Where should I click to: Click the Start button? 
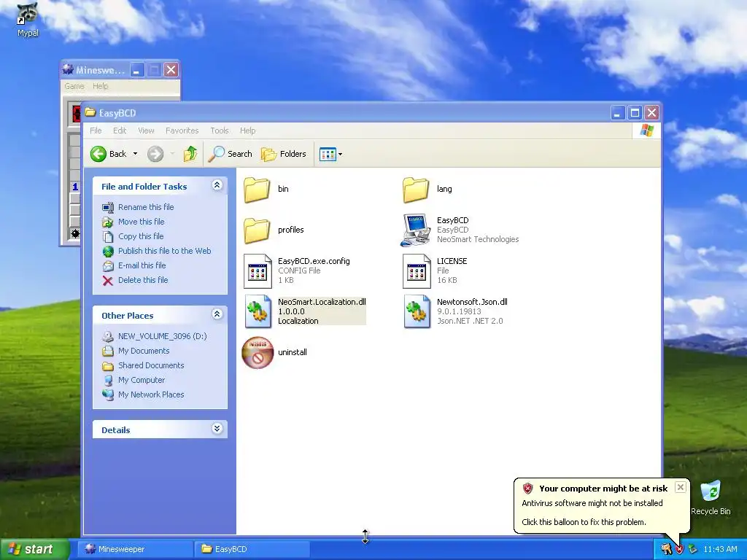pyautogui.click(x=34, y=549)
